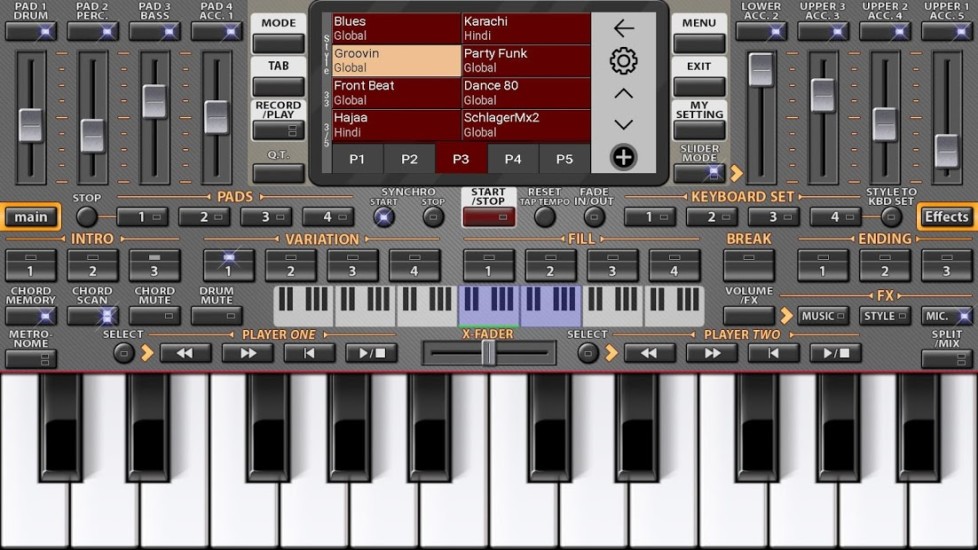Open the settings gear in the display
978x550 pixels.
pyautogui.click(x=623, y=61)
